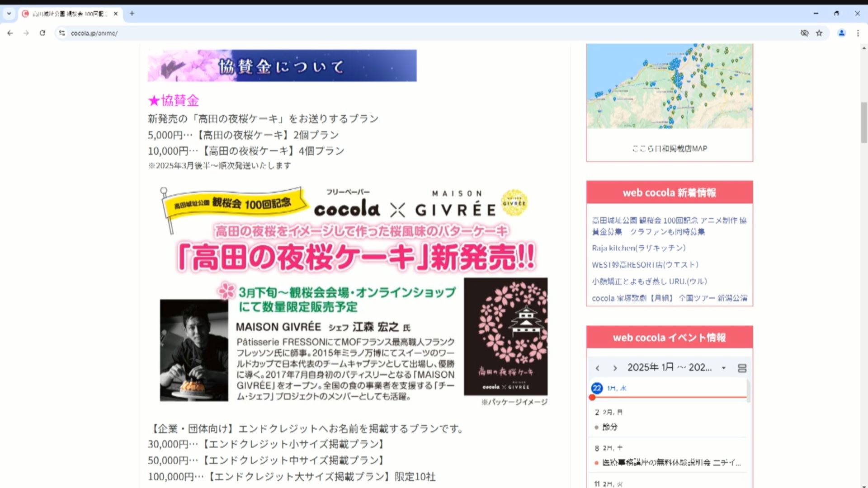
Task: Open a new tab with plus button
Action: click(x=132, y=14)
